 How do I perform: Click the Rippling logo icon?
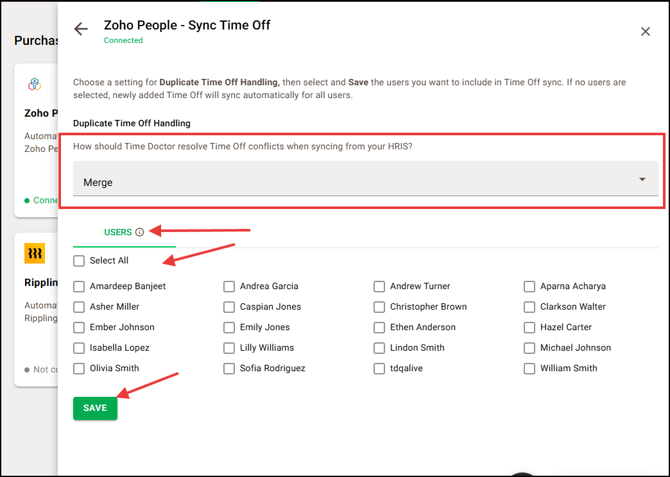coord(35,253)
